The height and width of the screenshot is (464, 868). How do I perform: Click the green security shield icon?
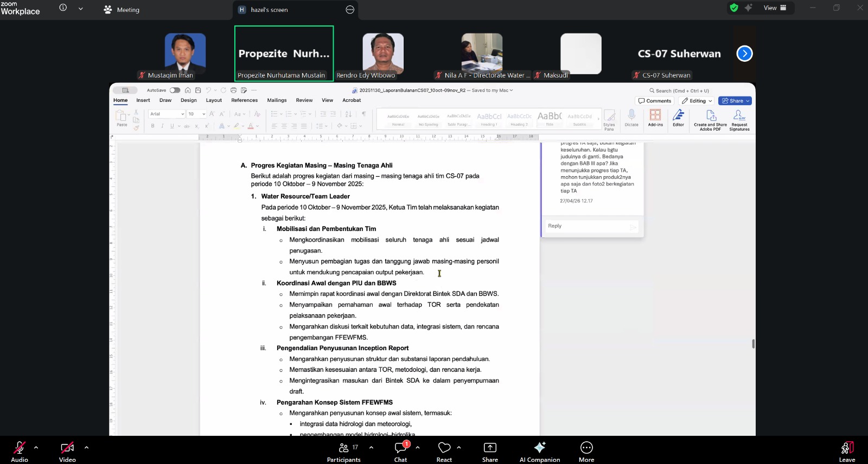coord(734,8)
